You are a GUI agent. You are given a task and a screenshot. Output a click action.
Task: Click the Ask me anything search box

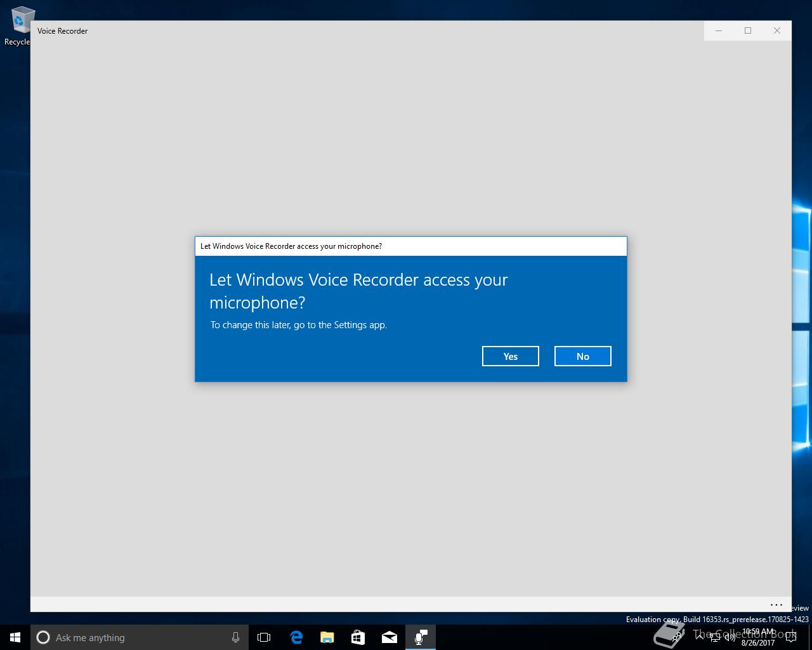[138, 637]
